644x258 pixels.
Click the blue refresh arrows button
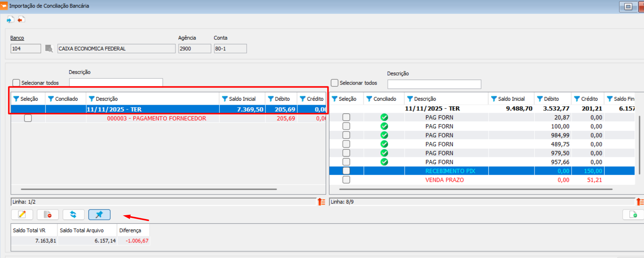[73, 214]
